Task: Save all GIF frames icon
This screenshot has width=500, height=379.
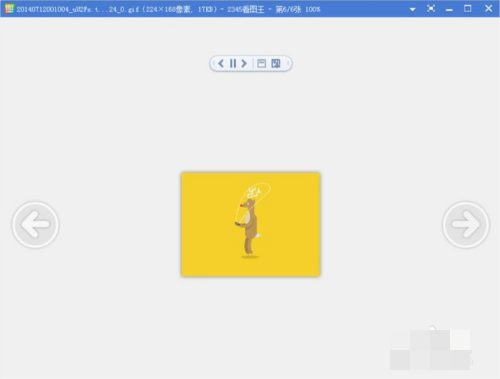Action: (276, 63)
